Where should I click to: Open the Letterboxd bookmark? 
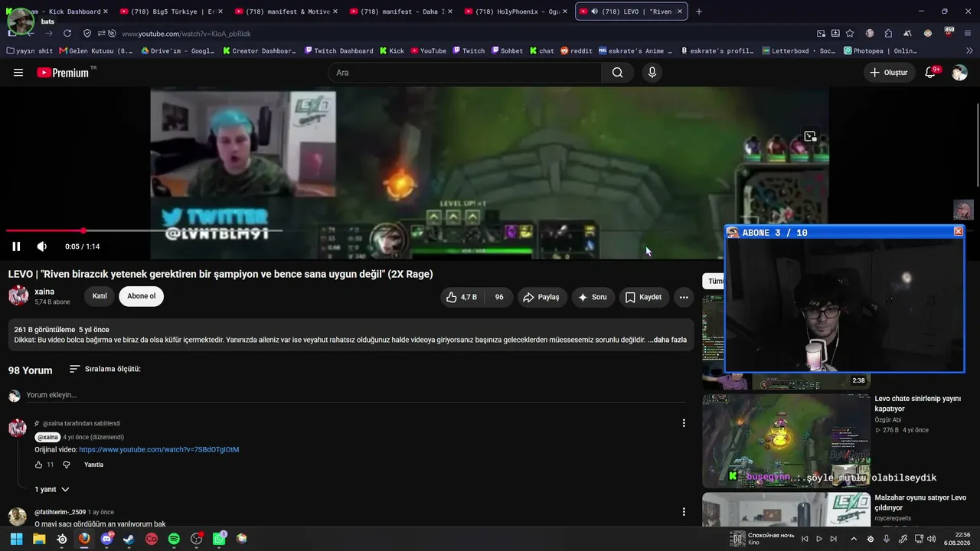coord(799,51)
